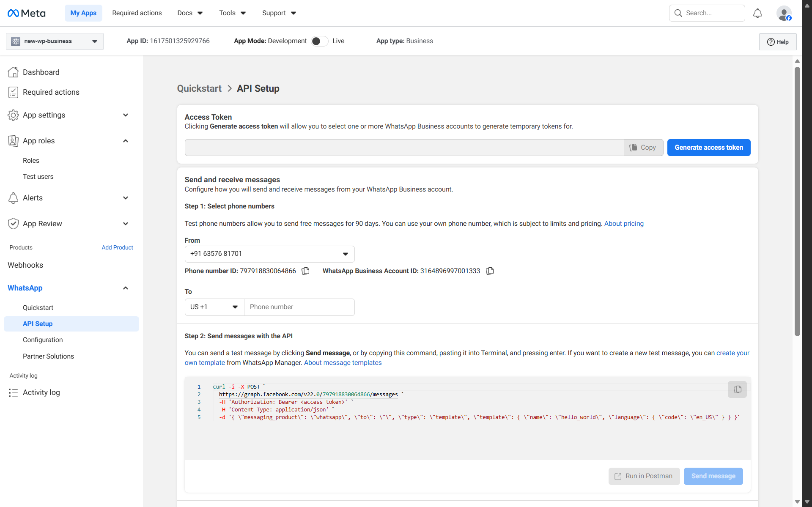Copy the curl command code block

tap(737, 389)
